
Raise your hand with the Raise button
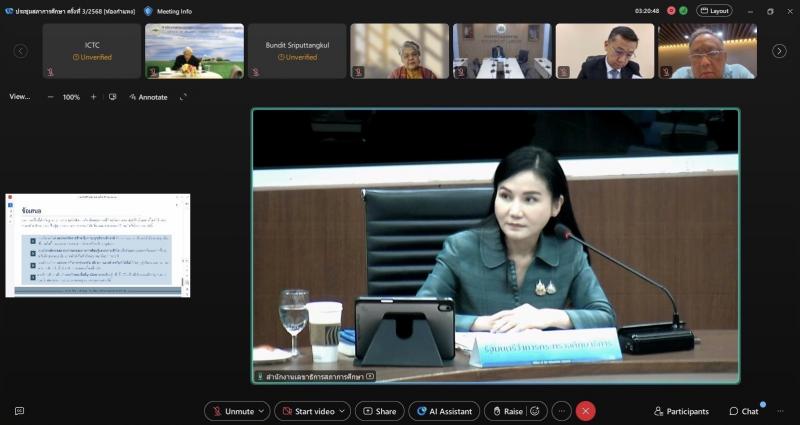click(509, 411)
